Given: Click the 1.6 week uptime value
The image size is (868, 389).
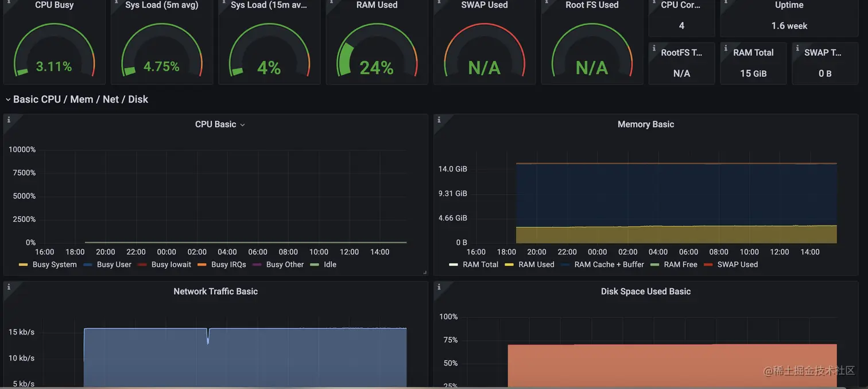Looking at the screenshot, I should [x=789, y=26].
